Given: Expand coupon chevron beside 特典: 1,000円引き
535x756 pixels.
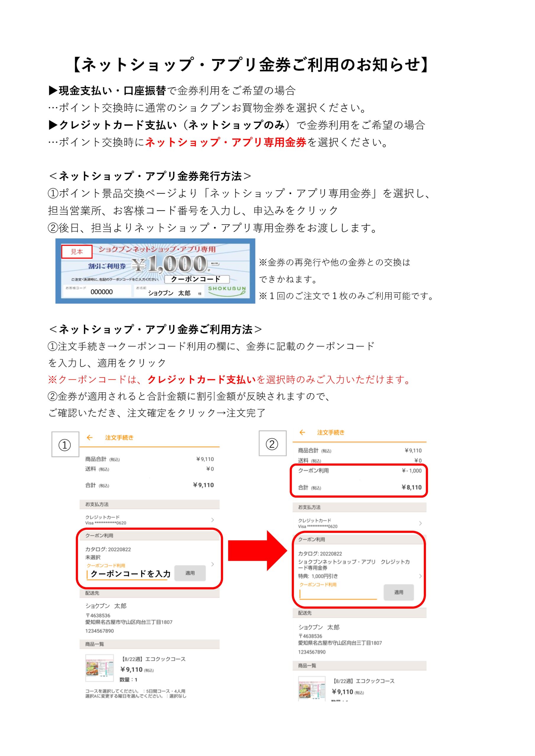Looking at the screenshot, I should (420, 576).
